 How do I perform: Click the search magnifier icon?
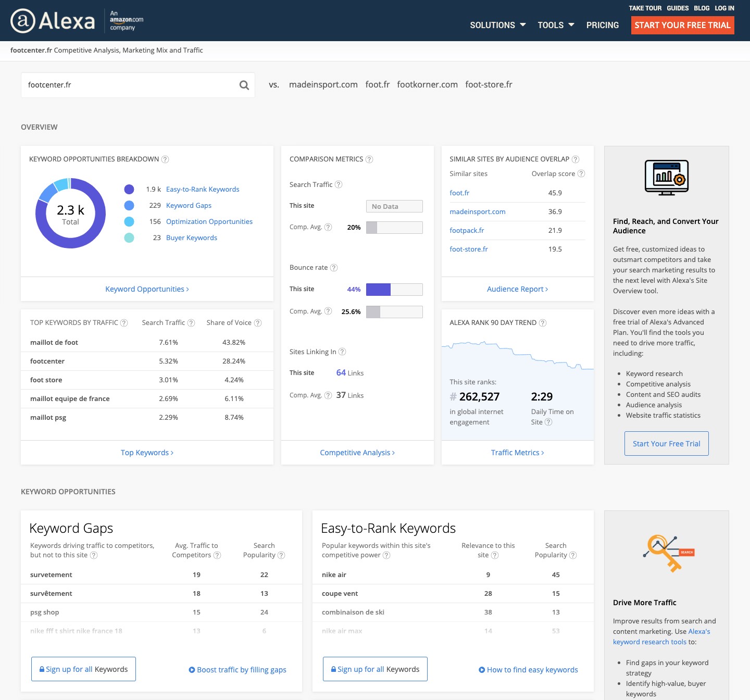pos(244,85)
